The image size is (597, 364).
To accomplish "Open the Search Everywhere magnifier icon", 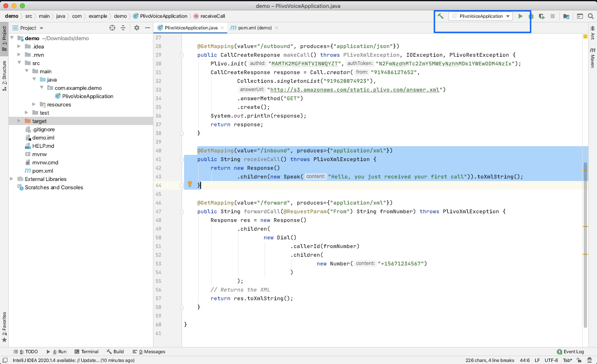I will (591, 16).
